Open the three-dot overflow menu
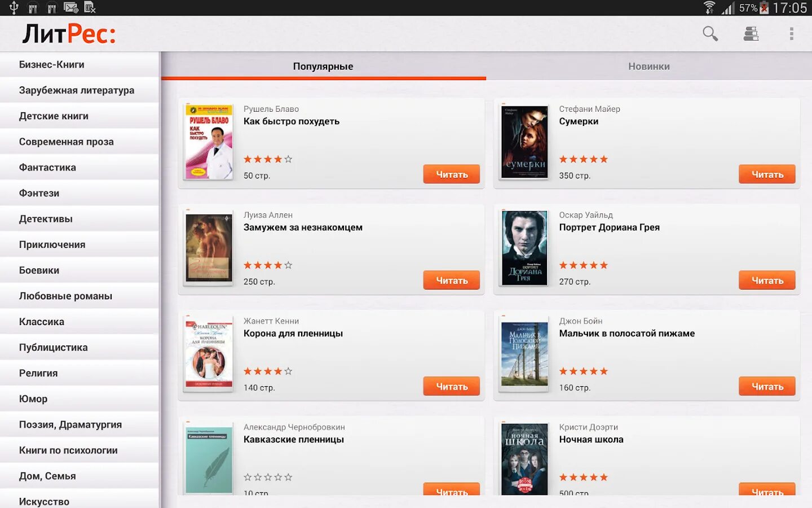This screenshot has height=508, width=812. [792, 34]
